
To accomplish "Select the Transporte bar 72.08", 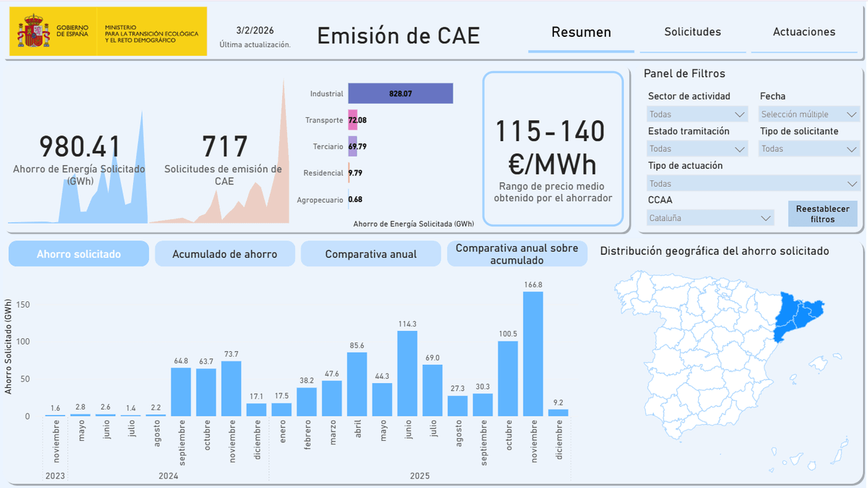I will [353, 120].
